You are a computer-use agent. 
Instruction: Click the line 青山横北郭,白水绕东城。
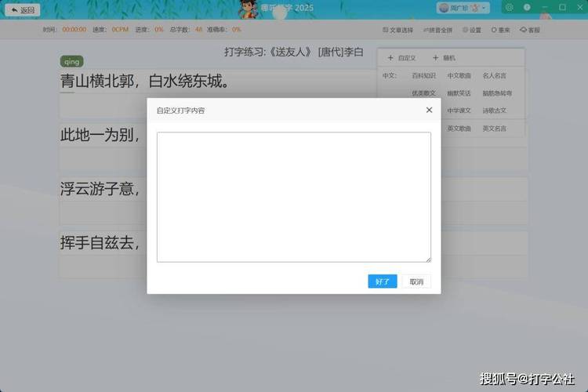click(145, 81)
